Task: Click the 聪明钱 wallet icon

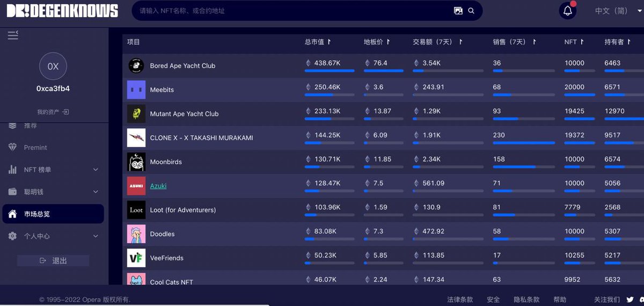Action: [x=12, y=192]
